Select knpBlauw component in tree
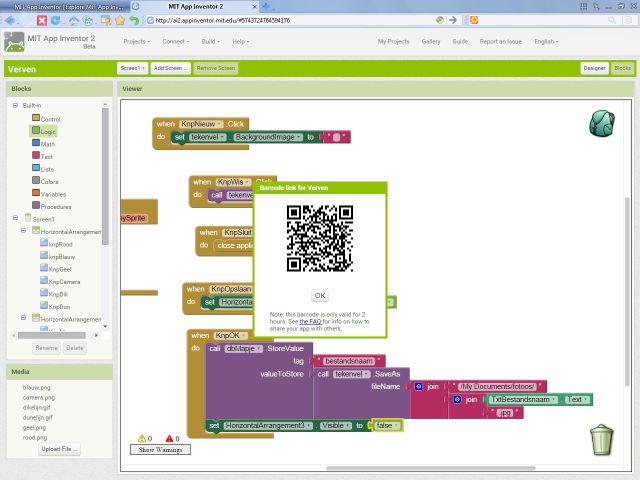 (58, 256)
